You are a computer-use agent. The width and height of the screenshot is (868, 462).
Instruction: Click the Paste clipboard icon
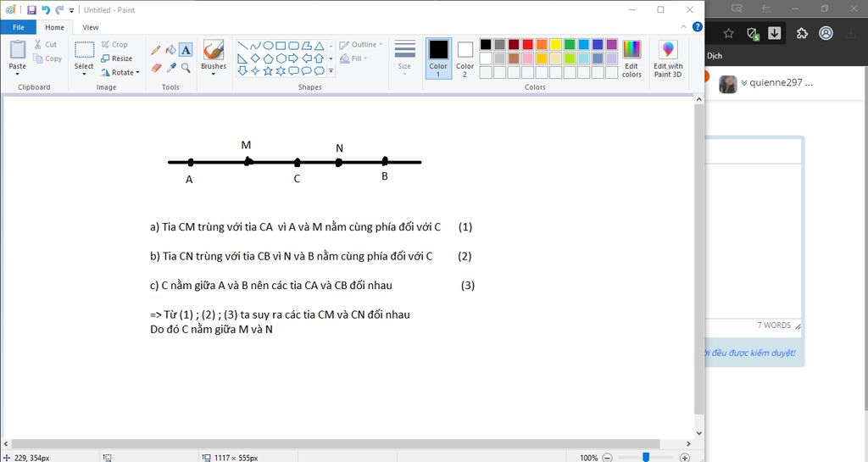click(x=18, y=49)
